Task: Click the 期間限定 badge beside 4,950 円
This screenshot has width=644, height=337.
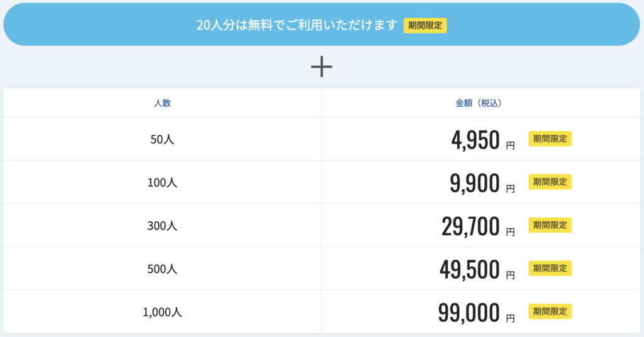Action: (x=550, y=139)
